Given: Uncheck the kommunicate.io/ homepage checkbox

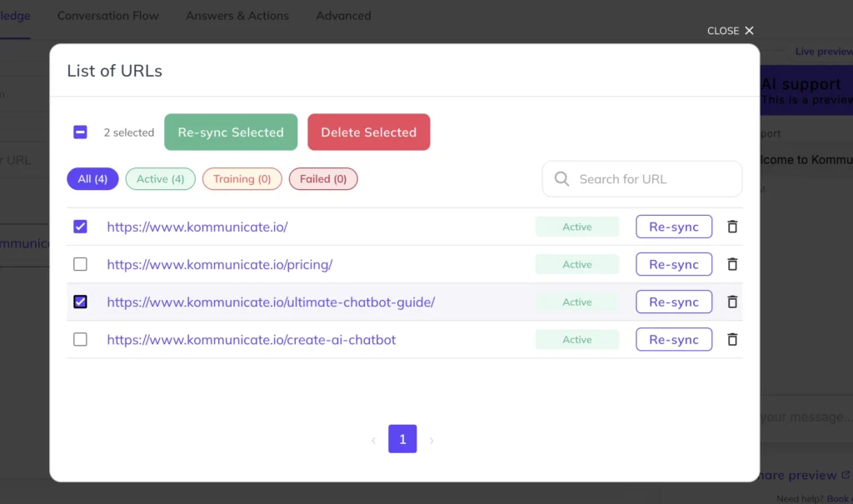Looking at the screenshot, I should click(x=80, y=227).
